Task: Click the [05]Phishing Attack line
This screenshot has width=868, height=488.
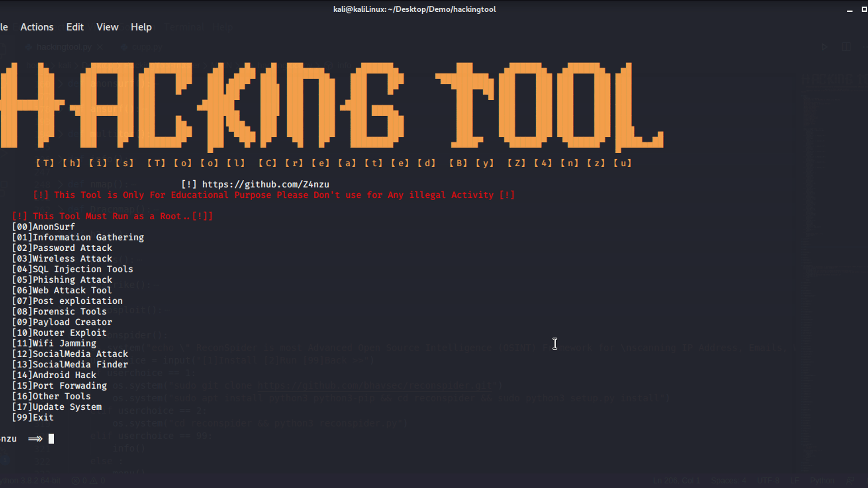Action: 62,280
